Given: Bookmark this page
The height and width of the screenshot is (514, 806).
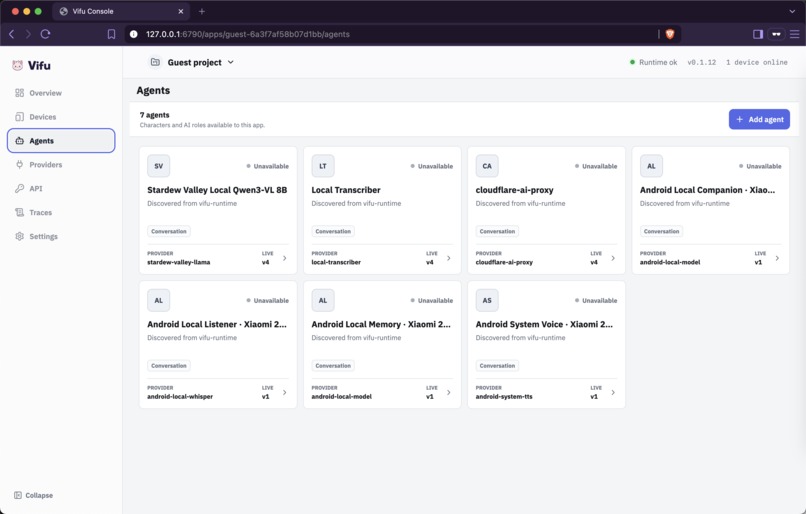Looking at the screenshot, I should (x=111, y=34).
